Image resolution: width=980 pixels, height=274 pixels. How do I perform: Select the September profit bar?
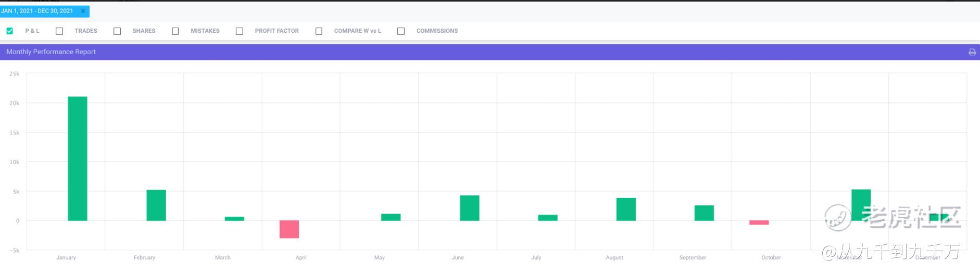point(704,213)
